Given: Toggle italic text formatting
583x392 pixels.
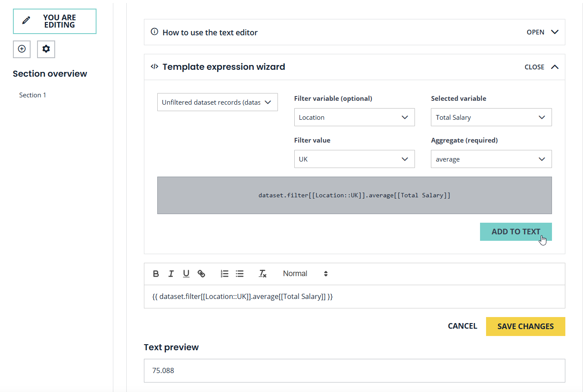Looking at the screenshot, I should point(171,274).
